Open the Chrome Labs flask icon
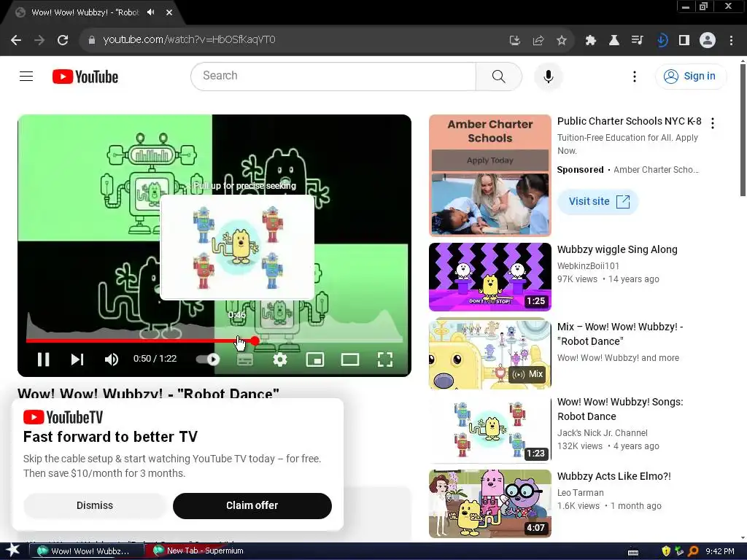This screenshot has width=747, height=560. pyautogui.click(x=614, y=40)
